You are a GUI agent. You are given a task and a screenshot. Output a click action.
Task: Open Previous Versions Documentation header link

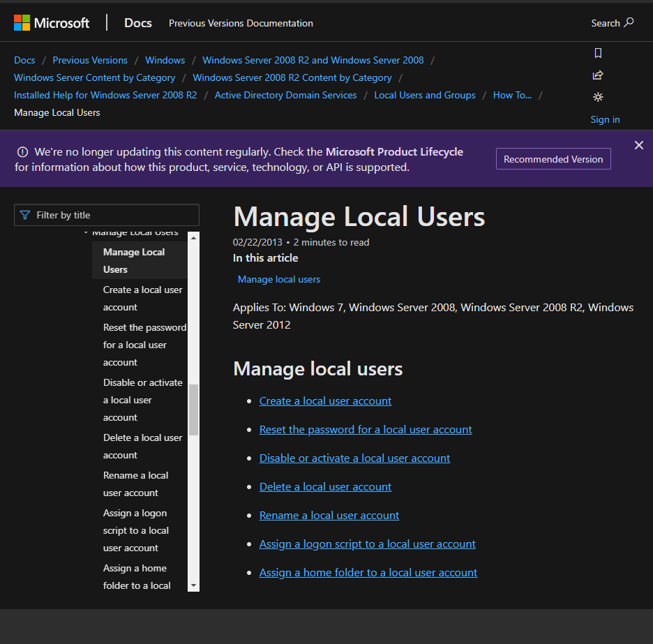(241, 23)
